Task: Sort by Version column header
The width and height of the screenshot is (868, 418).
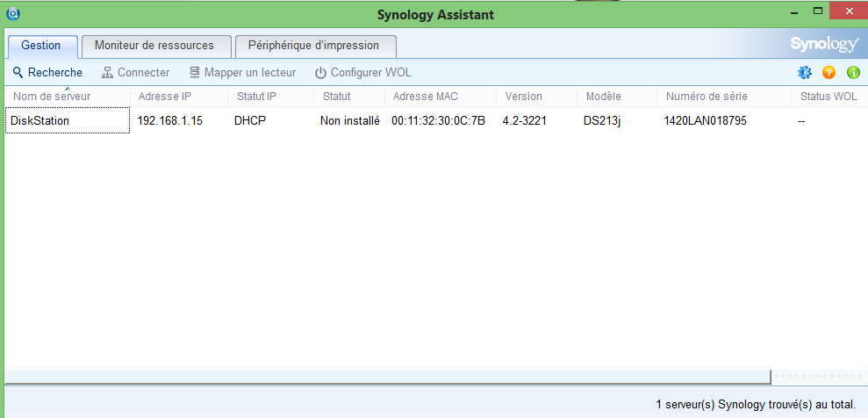Action: [x=536, y=97]
